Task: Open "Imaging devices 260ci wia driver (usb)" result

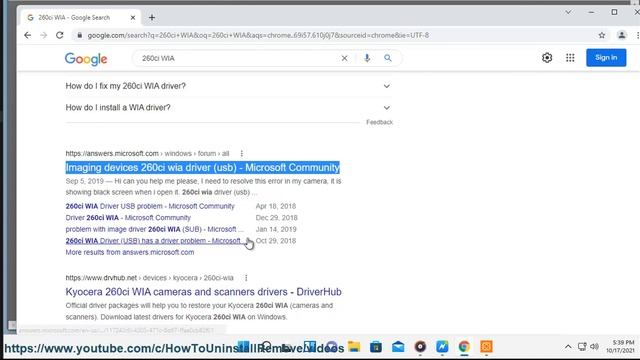Action: pos(202,167)
